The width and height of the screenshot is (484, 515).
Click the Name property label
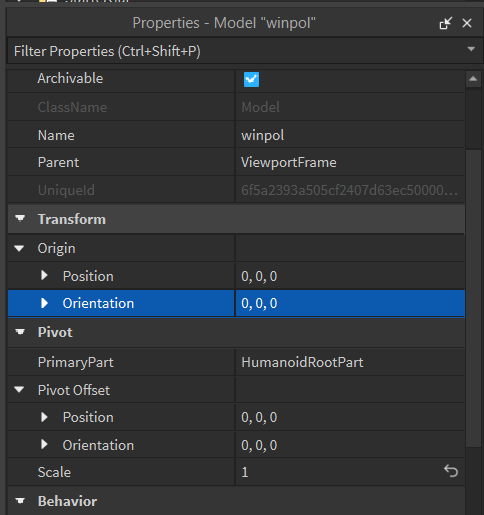coord(56,135)
